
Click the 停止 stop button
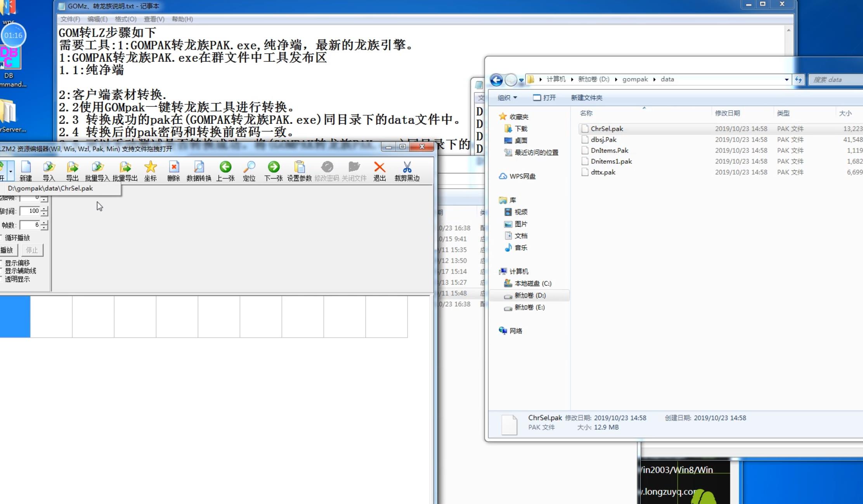[x=32, y=250]
